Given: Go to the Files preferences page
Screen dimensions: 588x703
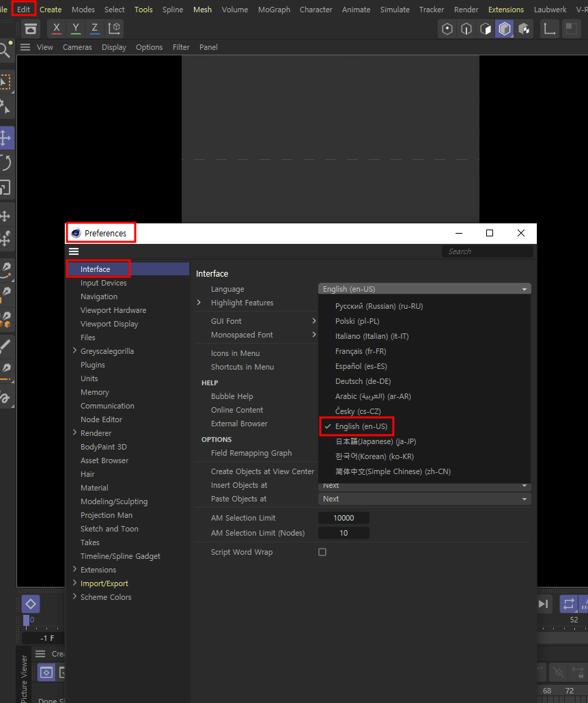Looking at the screenshot, I should (x=88, y=337).
